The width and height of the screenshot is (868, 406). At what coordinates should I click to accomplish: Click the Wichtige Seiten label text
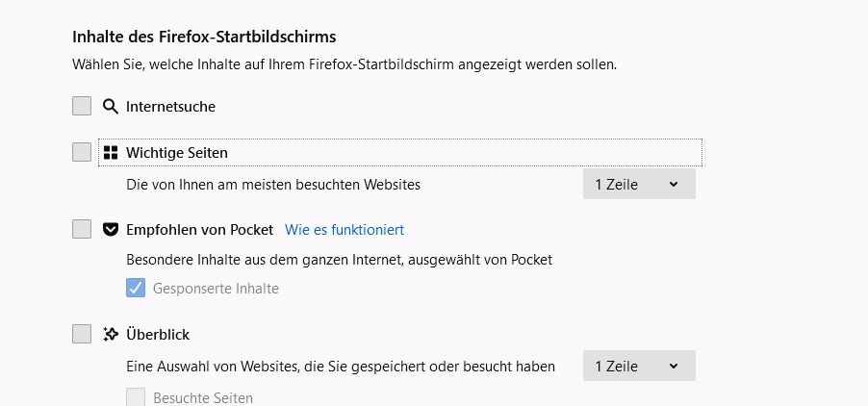[176, 153]
